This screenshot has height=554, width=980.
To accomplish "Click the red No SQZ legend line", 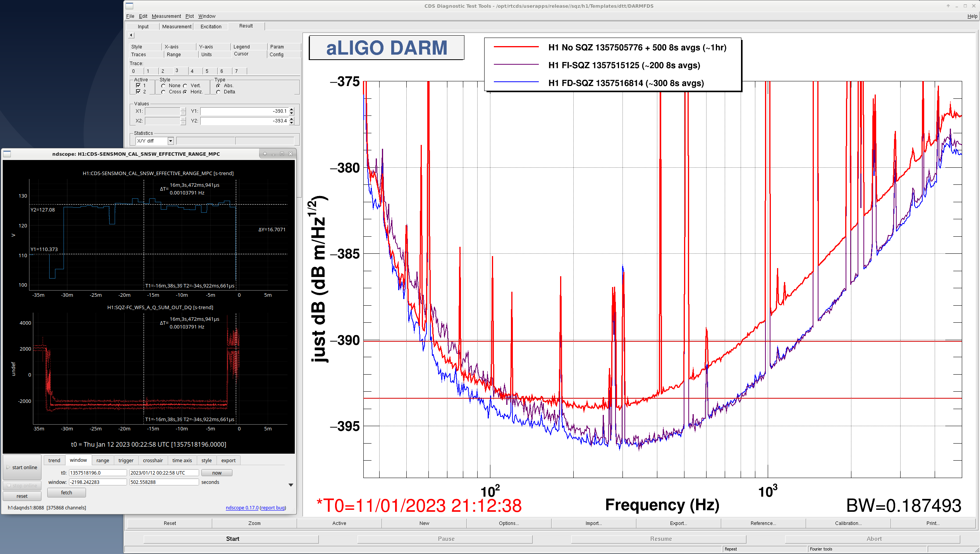I will [x=516, y=47].
